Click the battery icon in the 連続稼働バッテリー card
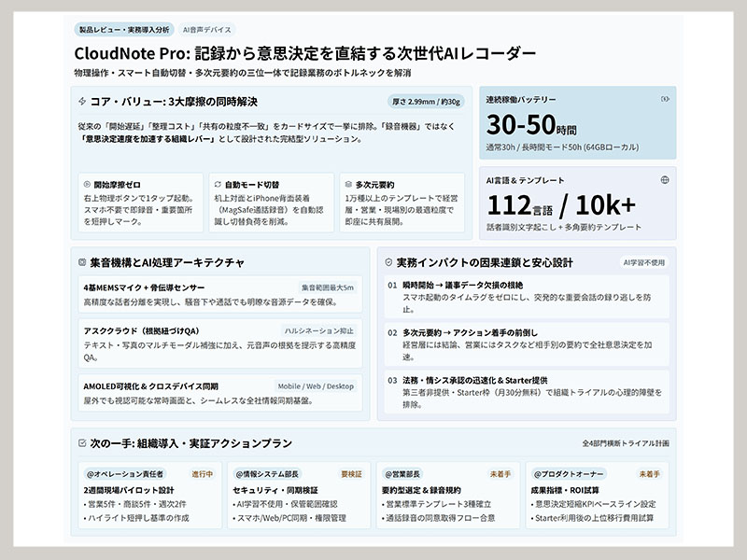The height and width of the screenshot is (560, 747). (665, 99)
